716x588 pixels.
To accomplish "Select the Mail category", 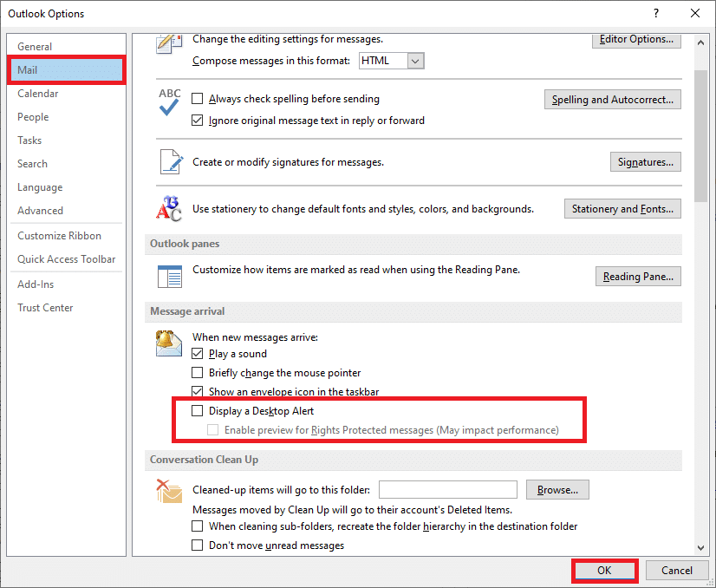I will coord(66,70).
